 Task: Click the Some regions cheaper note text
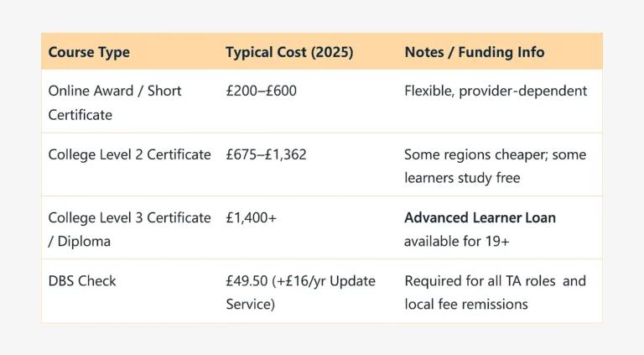[x=495, y=154]
